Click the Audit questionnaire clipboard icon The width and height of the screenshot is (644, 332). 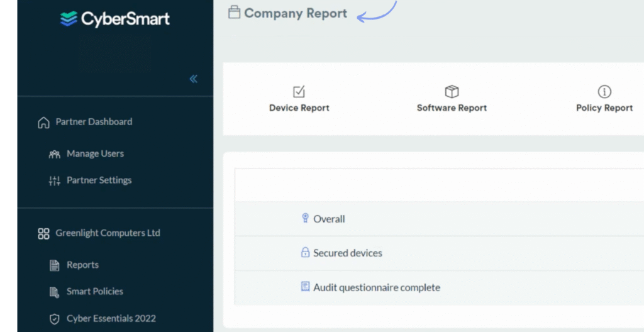click(305, 286)
